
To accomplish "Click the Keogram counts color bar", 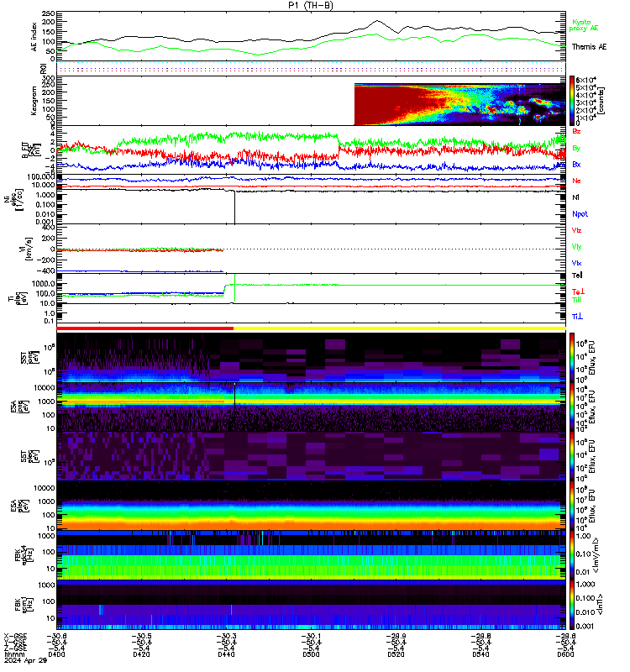I will coord(572,101).
